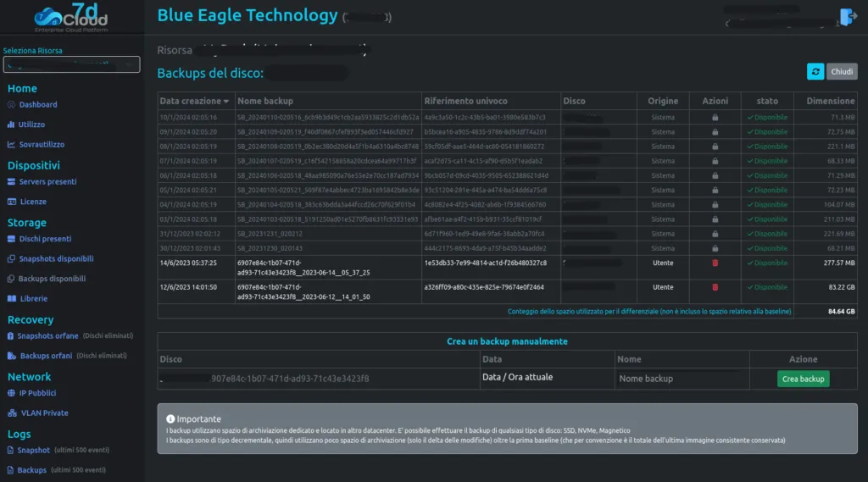Select backup name SB_20231231_020212
This screenshot has height=482, width=868.
pos(270,234)
